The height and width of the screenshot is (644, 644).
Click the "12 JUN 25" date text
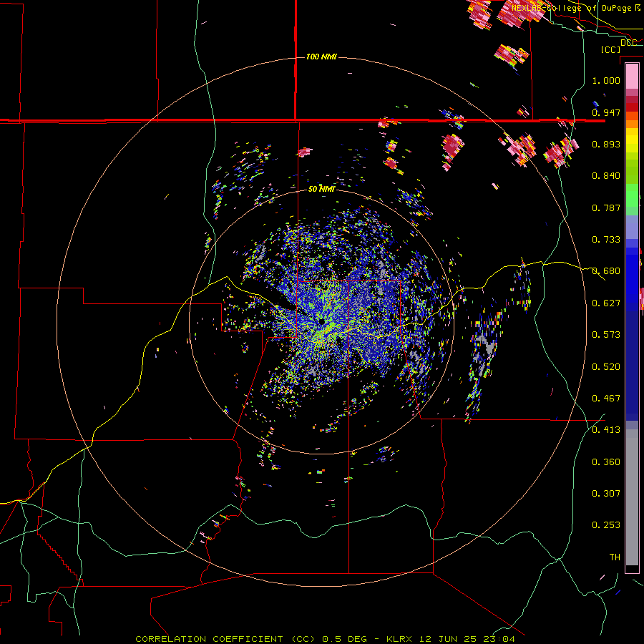point(448,639)
